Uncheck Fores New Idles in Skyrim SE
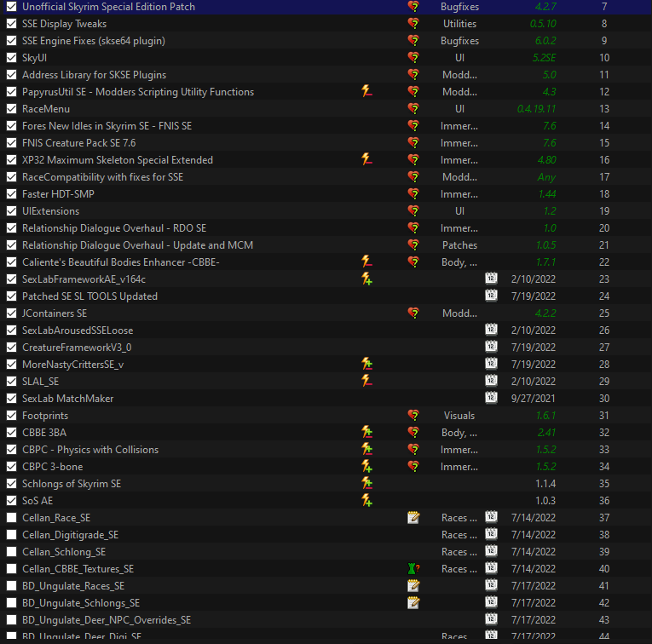This screenshot has height=644, width=652. pos(12,125)
